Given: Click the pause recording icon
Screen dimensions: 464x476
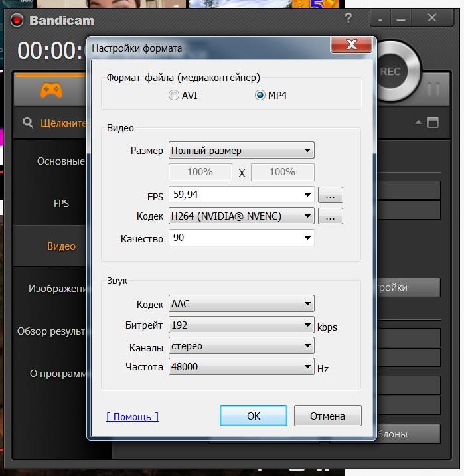Looking at the screenshot, I should click(x=433, y=89).
